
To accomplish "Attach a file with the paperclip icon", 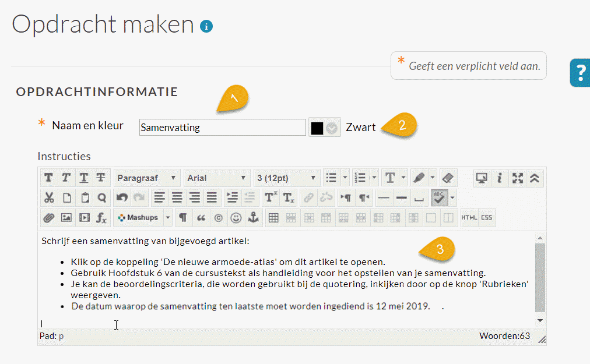I will pyautogui.click(x=49, y=218).
